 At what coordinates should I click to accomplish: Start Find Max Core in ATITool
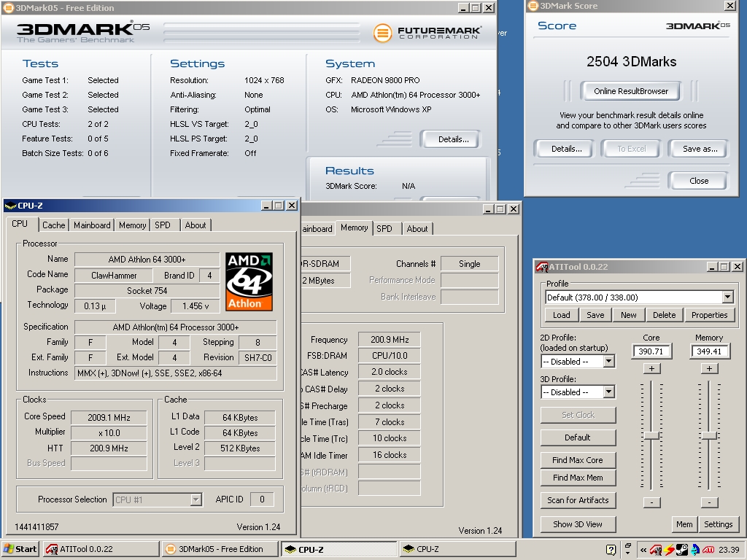[x=578, y=460]
